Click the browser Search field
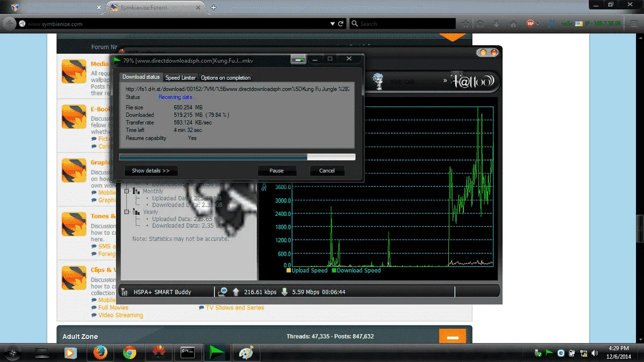 click(x=403, y=24)
